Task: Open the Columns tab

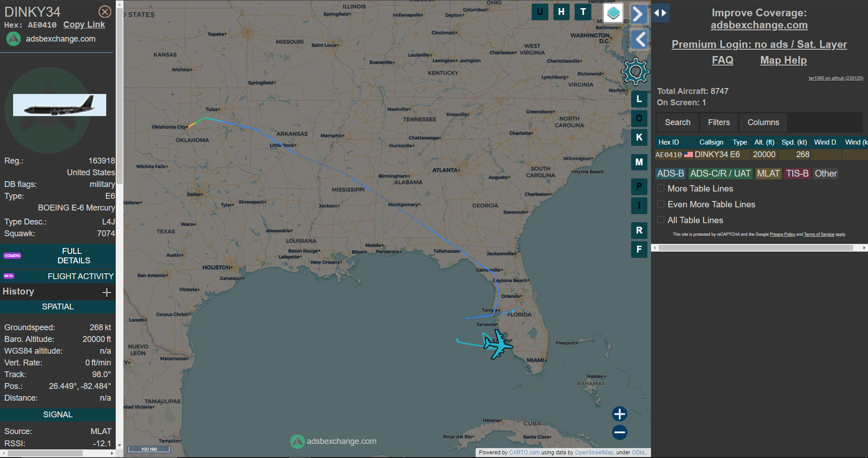Action: 763,122
